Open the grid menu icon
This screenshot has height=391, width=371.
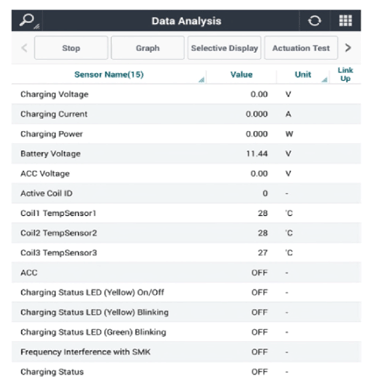[x=345, y=21]
